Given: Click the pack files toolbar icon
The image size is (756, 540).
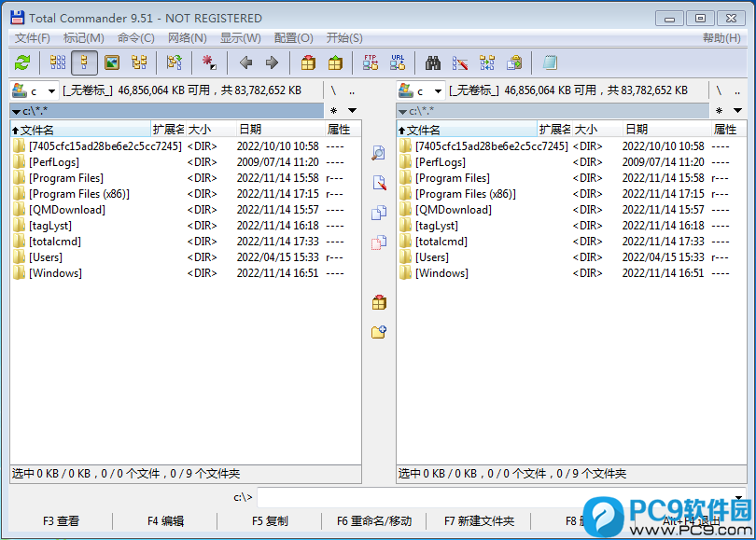Looking at the screenshot, I should (x=308, y=62).
